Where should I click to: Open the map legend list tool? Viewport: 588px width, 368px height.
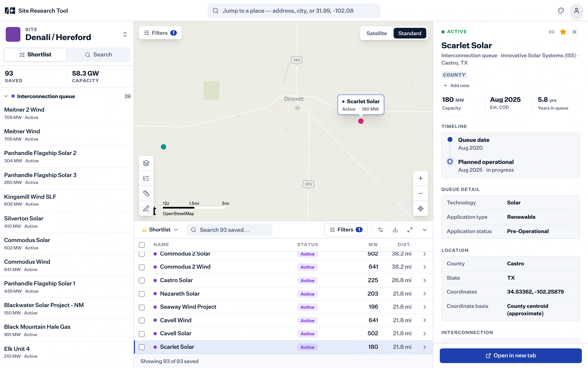(x=146, y=178)
